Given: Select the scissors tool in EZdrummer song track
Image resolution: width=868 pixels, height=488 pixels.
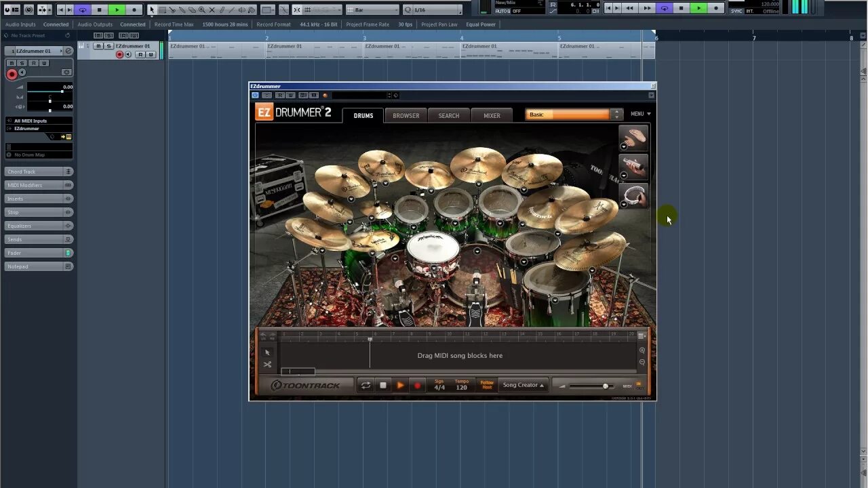Looking at the screenshot, I should (267, 364).
